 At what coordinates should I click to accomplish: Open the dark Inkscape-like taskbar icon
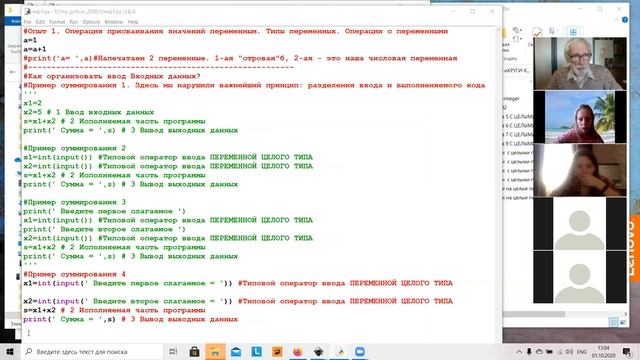point(319,351)
